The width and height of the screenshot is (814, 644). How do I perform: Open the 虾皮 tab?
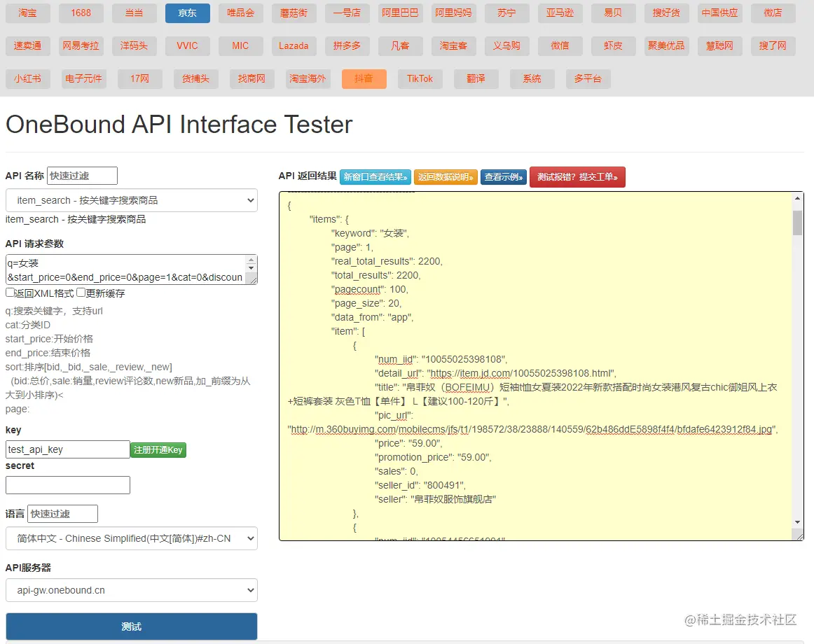613,45
